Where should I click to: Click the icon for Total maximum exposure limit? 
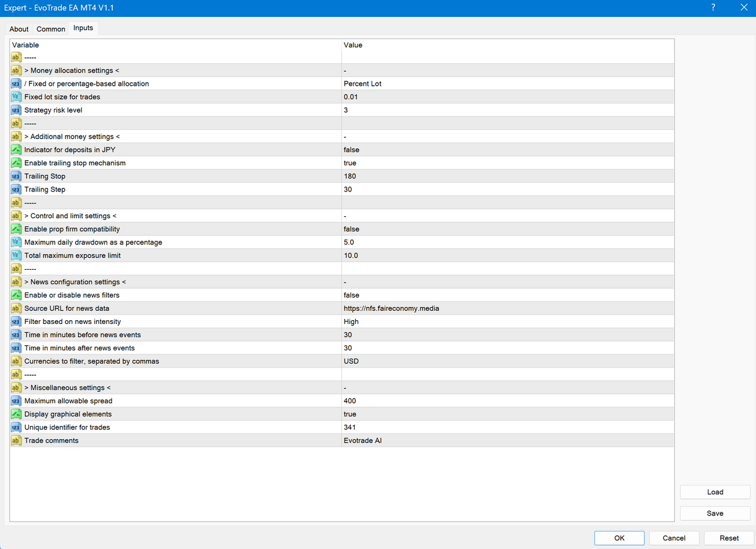[16, 256]
